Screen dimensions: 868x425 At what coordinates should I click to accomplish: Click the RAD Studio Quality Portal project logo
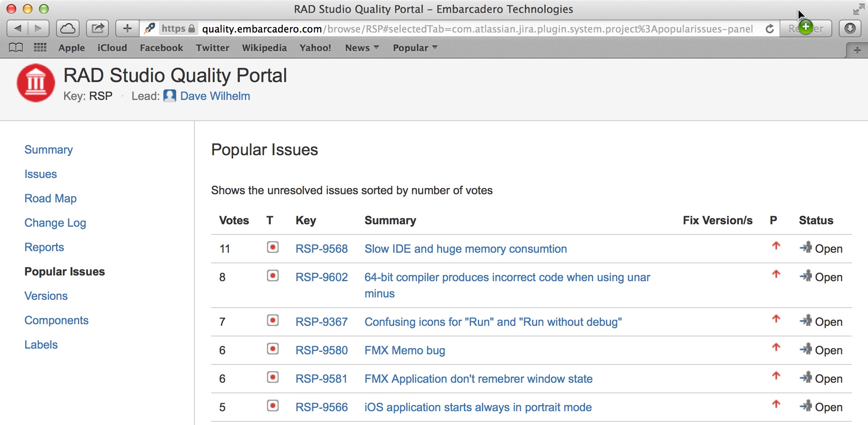pyautogui.click(x=36, y=83)
